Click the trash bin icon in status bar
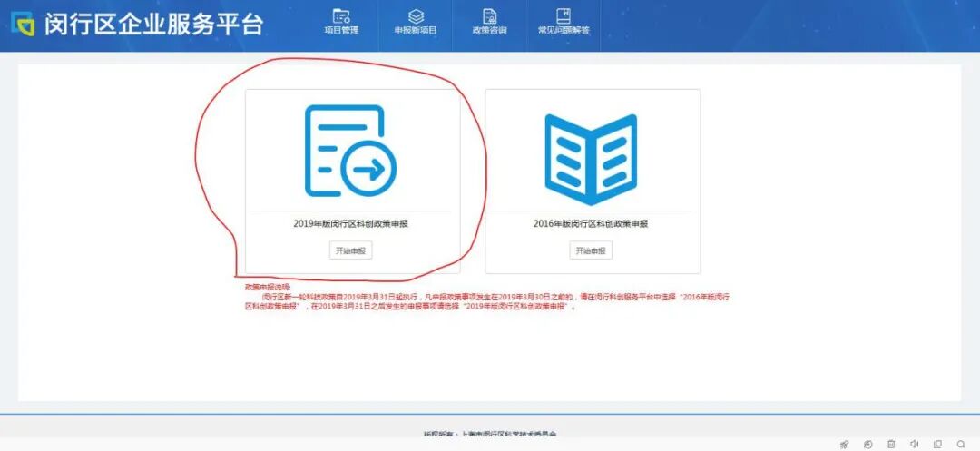The width and height of the screenshot is (980, 451). (891, 444)
